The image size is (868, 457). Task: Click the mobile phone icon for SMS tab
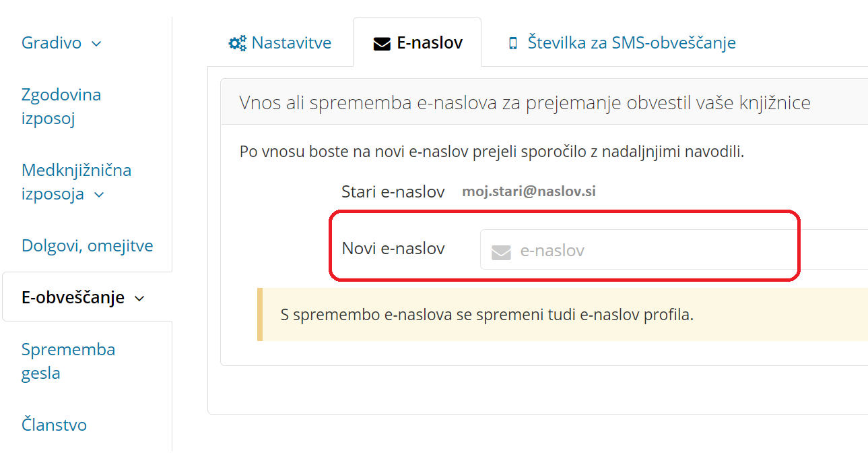[513, 44]
